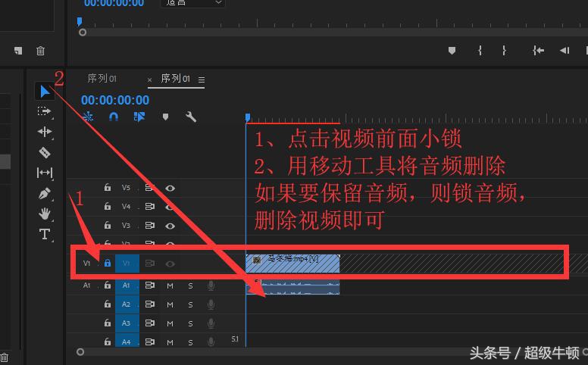The image size is (588, 365).
Task: Click Go to In point button
Action: pos(538,50)
